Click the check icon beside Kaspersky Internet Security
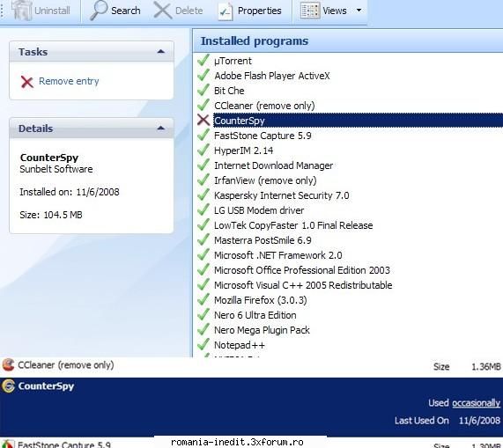 [203, 195]
